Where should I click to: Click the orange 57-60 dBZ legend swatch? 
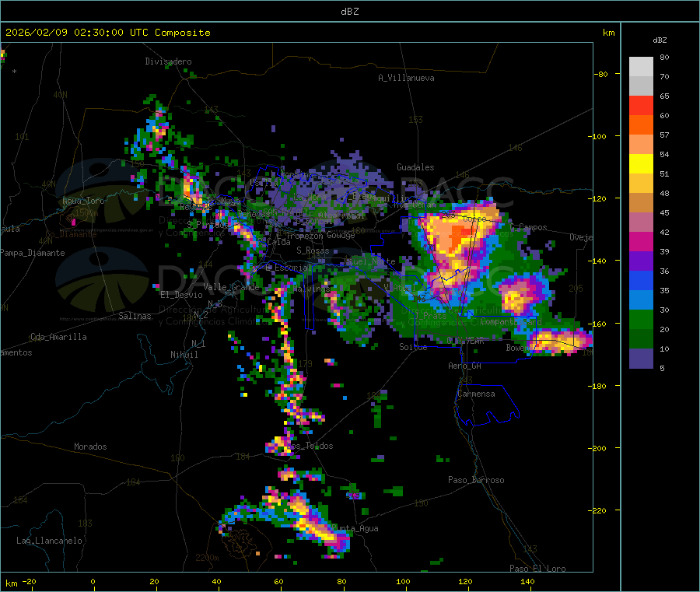tap(641, 125)
